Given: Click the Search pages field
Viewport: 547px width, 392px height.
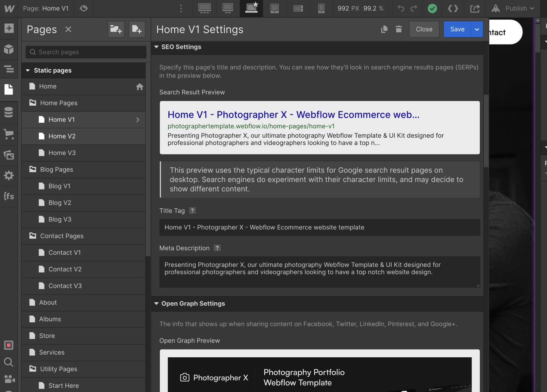Looking at the screenshot, I should (x=86, y=52).
